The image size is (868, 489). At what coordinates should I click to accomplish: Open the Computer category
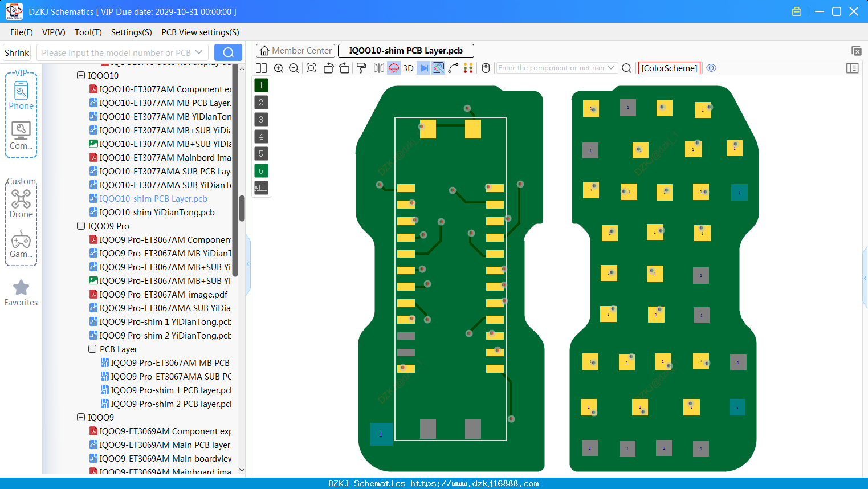(x=21, y=136)
